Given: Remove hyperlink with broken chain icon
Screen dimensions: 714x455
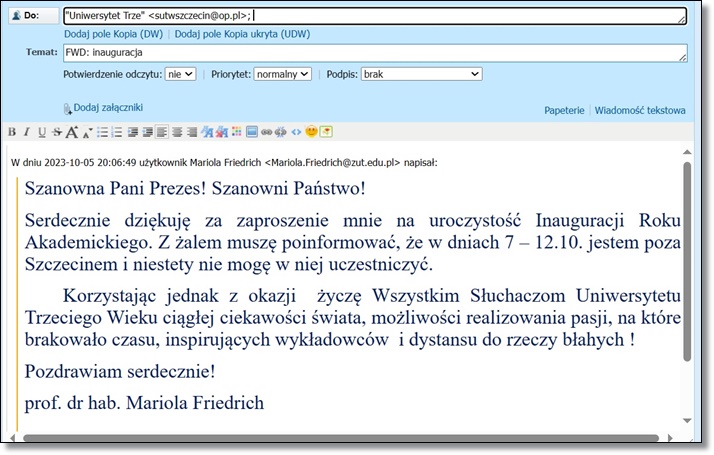Looking at the screenshot, I should tap(280, 132).
